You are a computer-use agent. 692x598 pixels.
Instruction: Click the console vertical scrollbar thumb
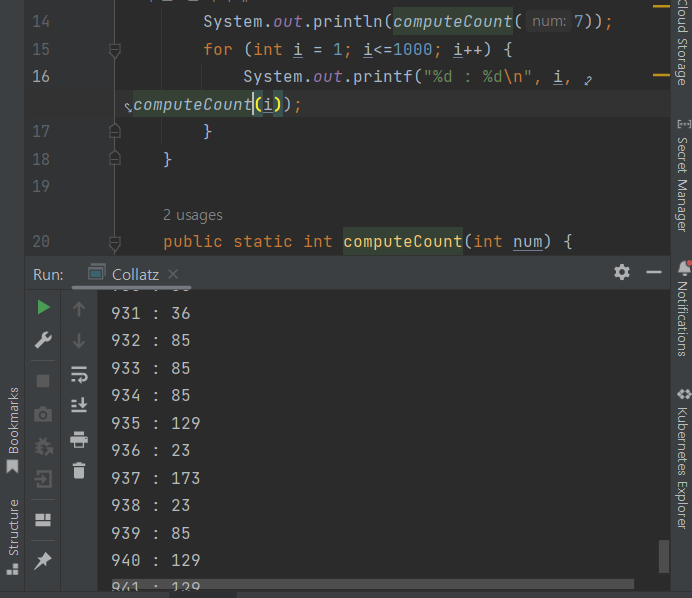664,556
